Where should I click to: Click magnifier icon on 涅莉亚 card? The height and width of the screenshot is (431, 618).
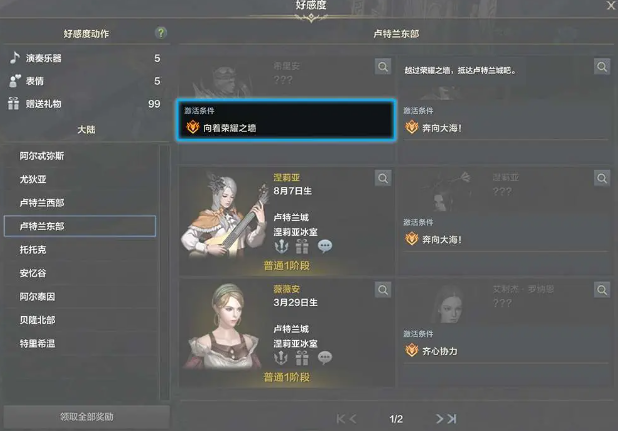pos(383,178)
